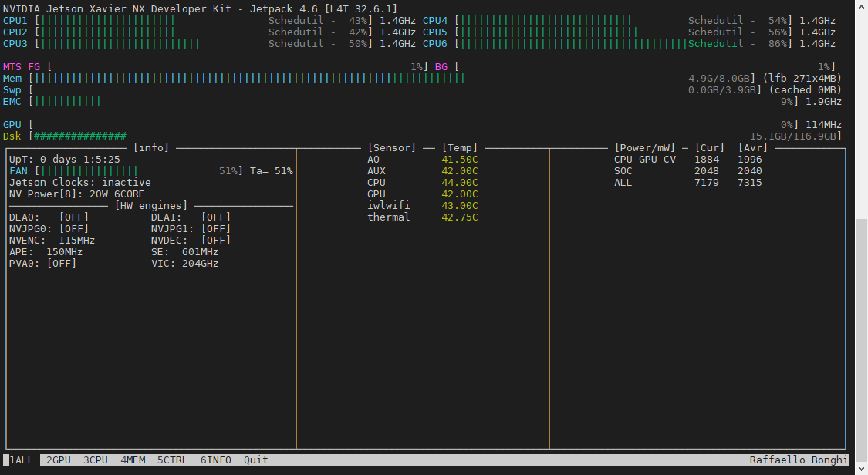Click the DLA0 [OFF] engine status

tap(49, 217)
